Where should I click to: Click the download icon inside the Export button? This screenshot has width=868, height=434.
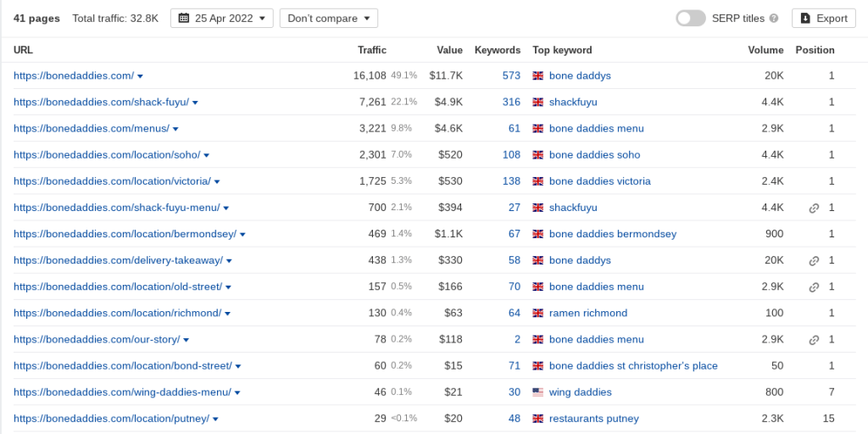[x=805, y=19]
